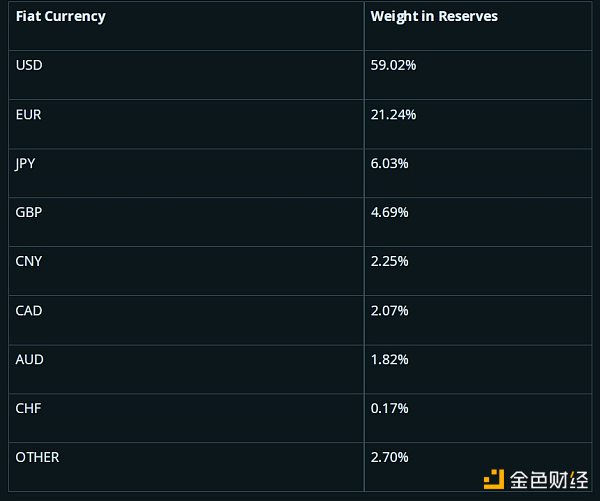Click the 2.25% weight value
Image resolution: width=600 pixels, height=501 pixels.
pos(389,261)
